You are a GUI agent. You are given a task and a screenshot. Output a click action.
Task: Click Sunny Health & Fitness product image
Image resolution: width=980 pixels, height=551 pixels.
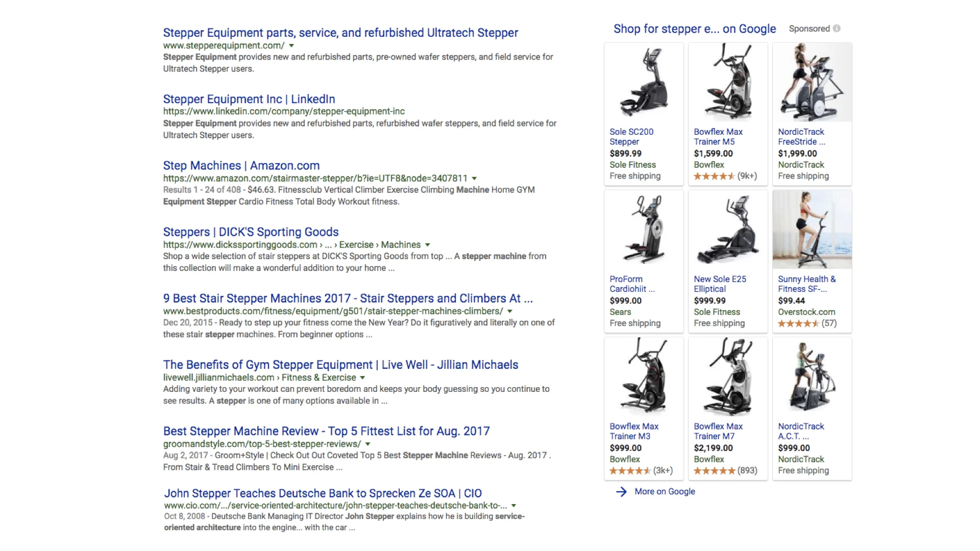tap(812, 230)
